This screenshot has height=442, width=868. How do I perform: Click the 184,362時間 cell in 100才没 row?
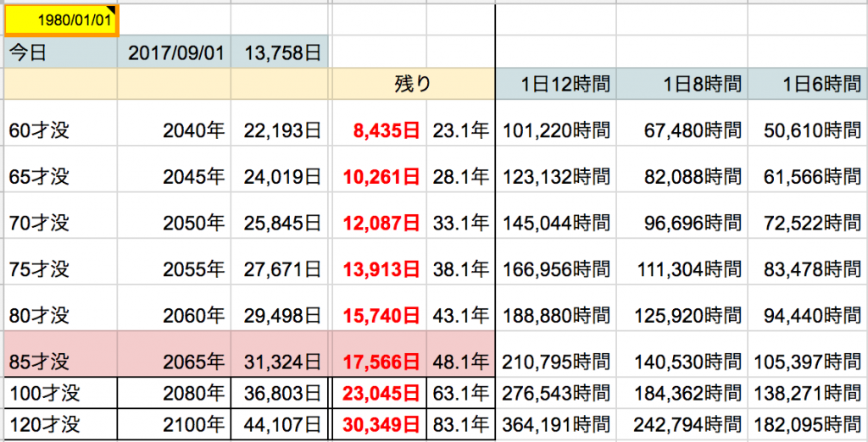pos(682,394)
